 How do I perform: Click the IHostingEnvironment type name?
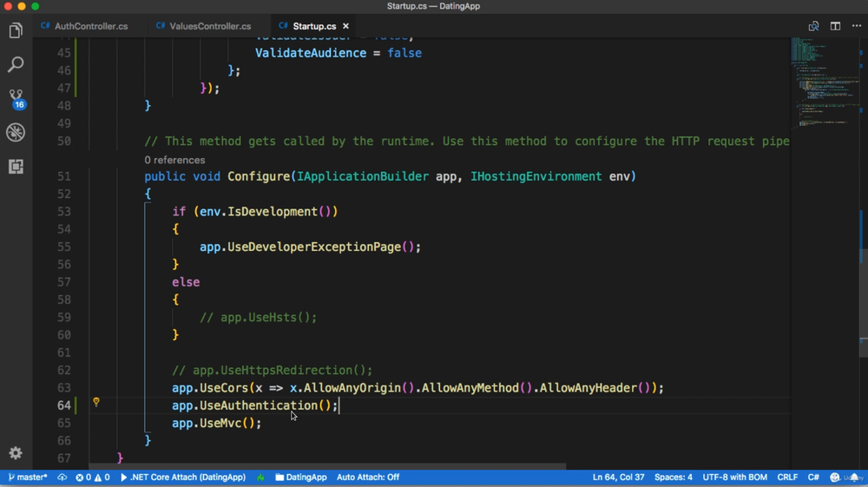536,176
